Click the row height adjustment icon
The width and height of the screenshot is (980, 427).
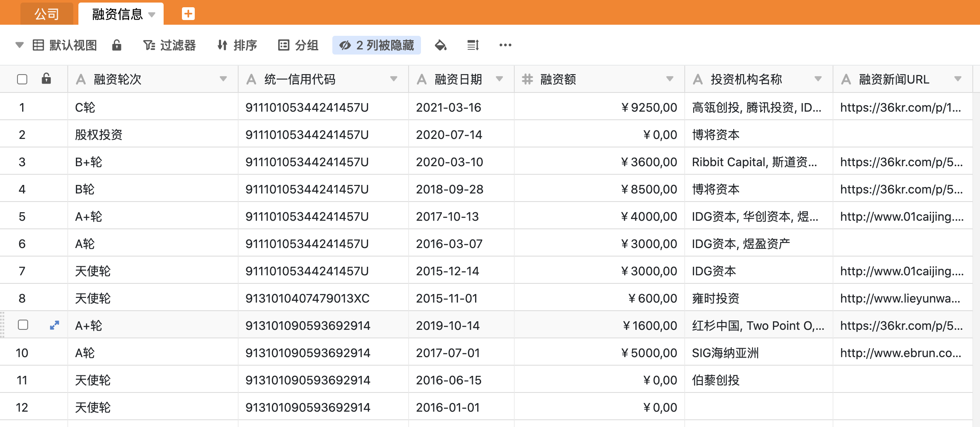coord(473,45)
